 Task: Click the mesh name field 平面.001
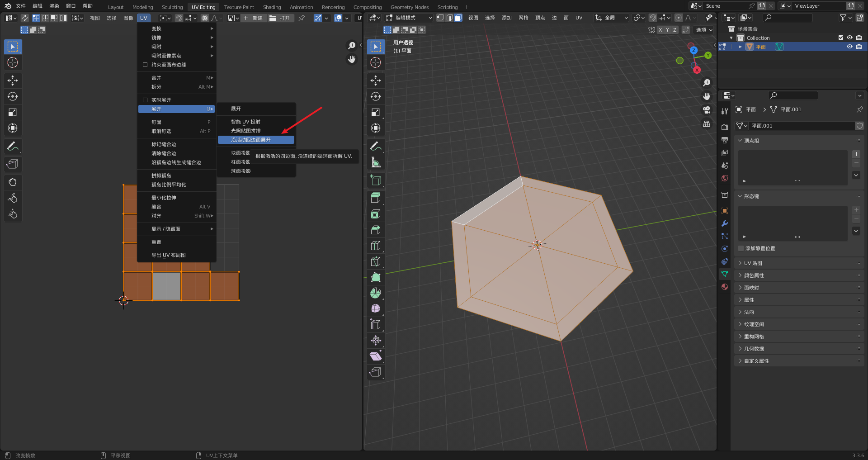pyautogui.click(x=801, y=126)
